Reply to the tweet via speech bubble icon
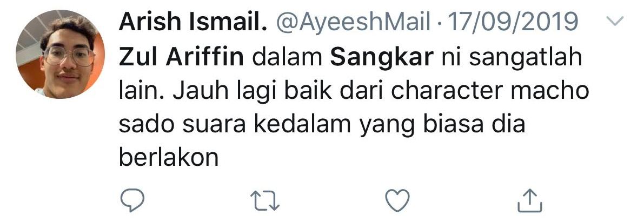The height and width of the screenshot is (222, 644). 132,200
